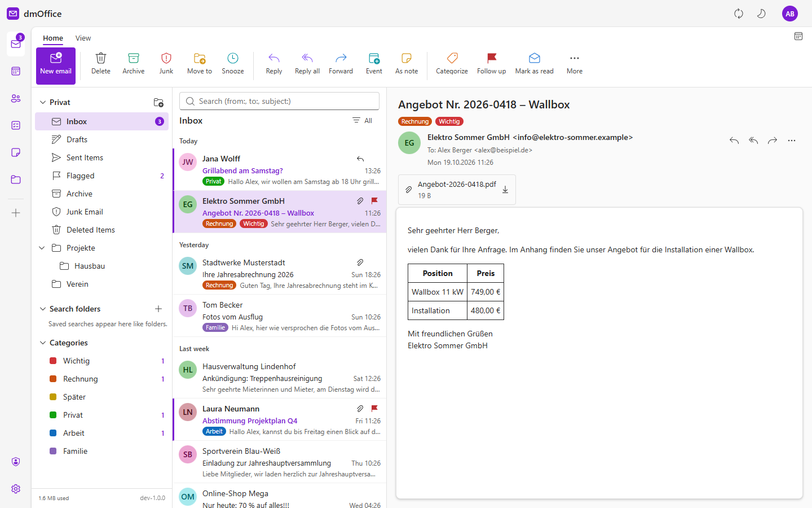
Task: Select the blue Arbeit category swatch
Action: [x=53, y=433]
